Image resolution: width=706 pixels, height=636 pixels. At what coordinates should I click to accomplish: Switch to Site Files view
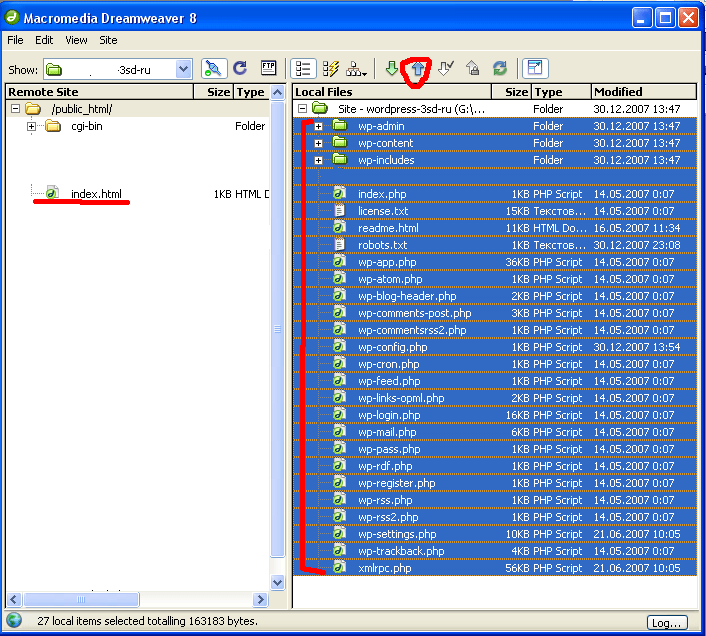[x=303, y=69]
